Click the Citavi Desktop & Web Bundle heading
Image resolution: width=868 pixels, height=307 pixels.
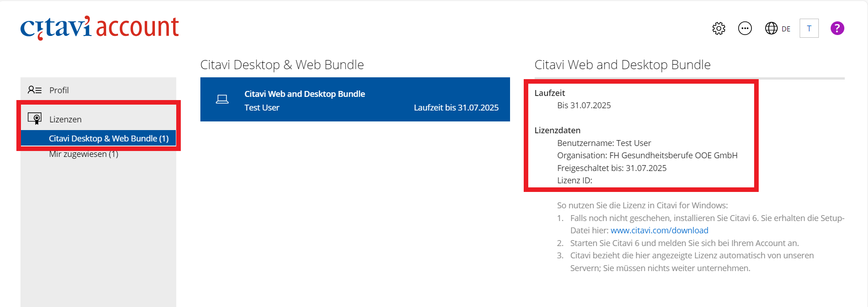point(282,65)
